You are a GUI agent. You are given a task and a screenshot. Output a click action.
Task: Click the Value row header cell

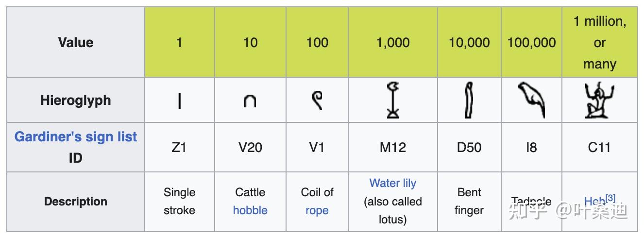[76, 42]
